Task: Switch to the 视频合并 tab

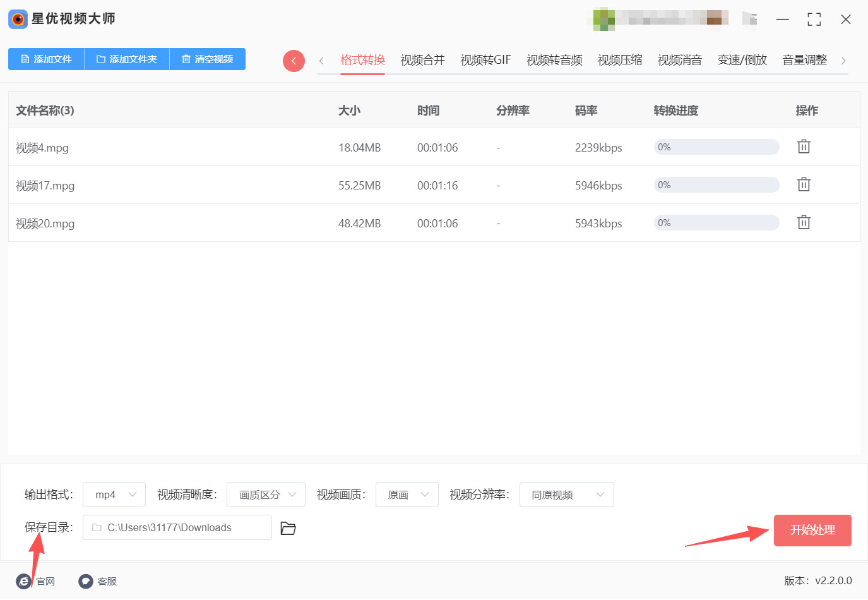Action: (x=422, y=60)
